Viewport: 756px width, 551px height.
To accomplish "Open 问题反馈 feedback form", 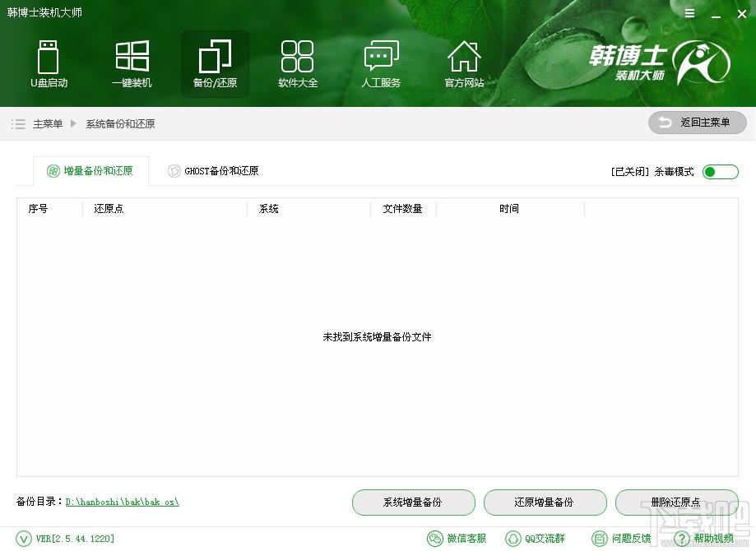I will [x=621, y=539].
